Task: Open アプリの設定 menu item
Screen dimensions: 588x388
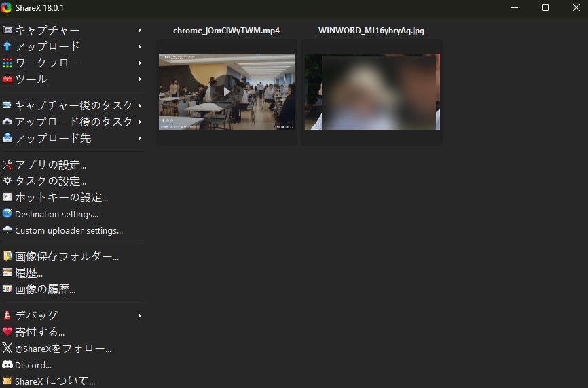Action: click(50, 164)
